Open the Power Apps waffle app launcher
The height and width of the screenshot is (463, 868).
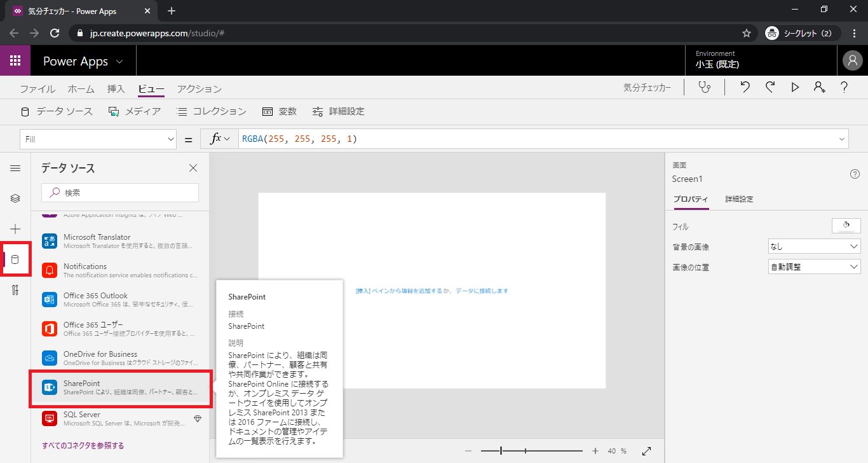tap(15, 61)
